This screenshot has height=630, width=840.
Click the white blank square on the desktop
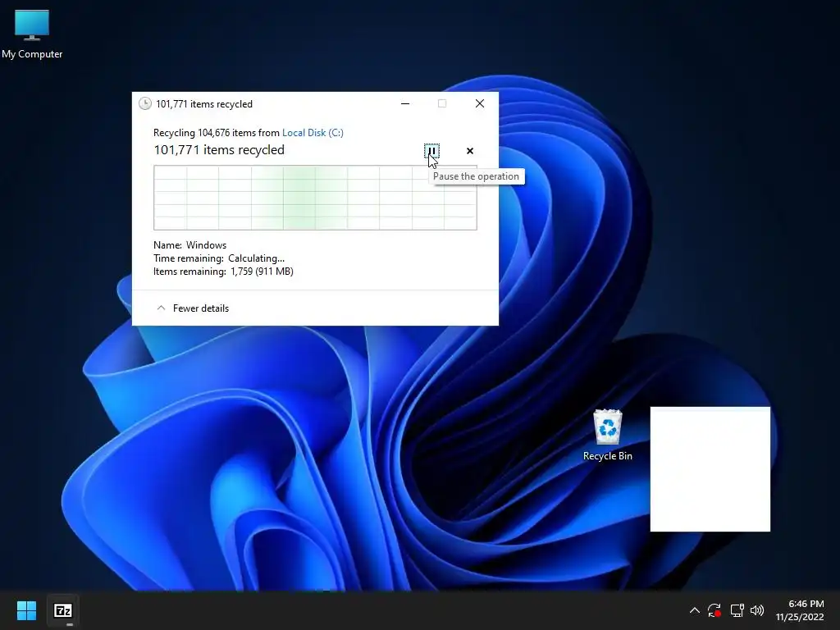pyautogui.click(x=710, y=469)
